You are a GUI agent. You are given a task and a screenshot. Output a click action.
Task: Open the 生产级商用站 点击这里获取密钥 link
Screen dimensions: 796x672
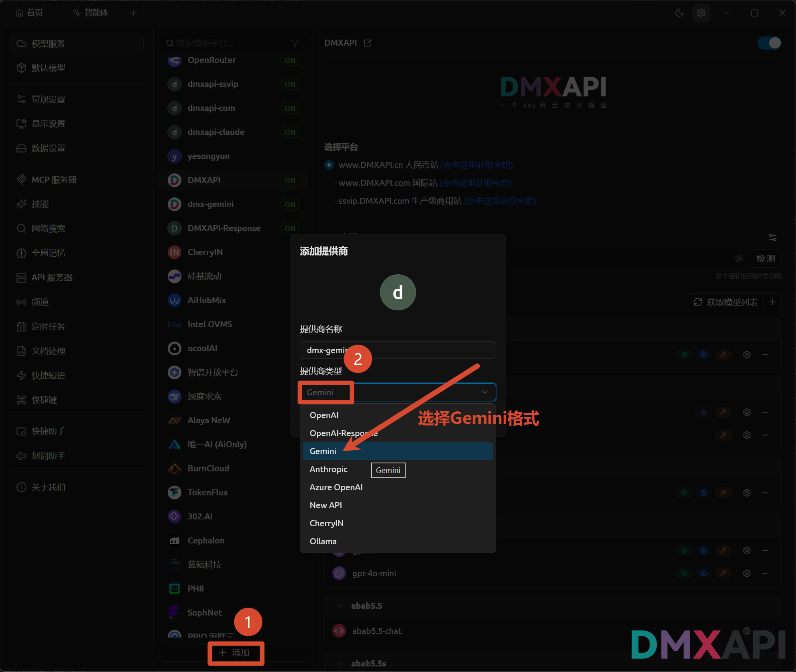click(x=500, y=201)
